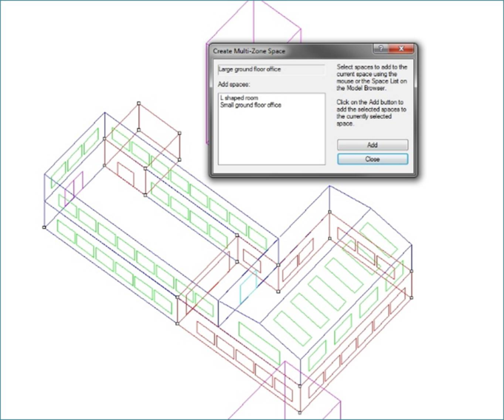Click empty area of Add spaces list box
The image size is (504, 420).
point(270,140)
